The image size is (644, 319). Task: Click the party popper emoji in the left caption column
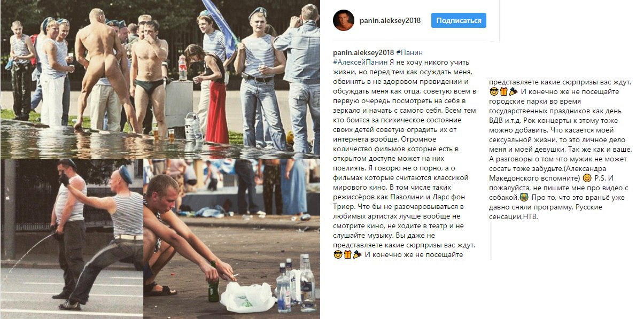click(356, 255)
